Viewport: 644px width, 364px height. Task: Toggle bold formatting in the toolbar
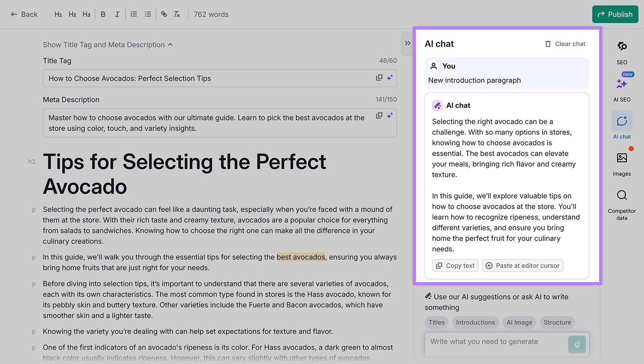coord(103,14)
